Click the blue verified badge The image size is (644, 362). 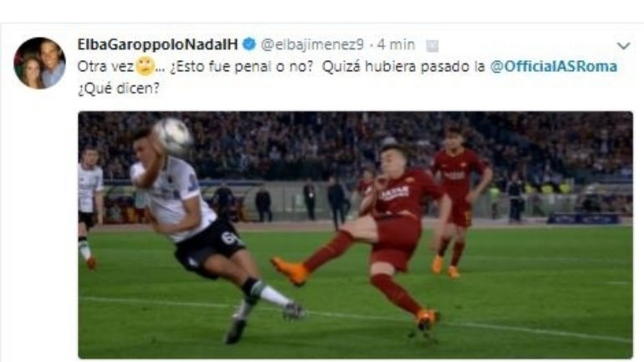tap(249, 45)
